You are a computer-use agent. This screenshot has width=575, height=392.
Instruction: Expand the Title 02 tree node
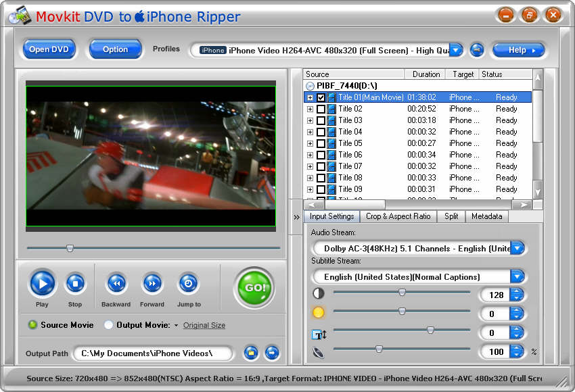pyautogui.click(x=310, y=109)
